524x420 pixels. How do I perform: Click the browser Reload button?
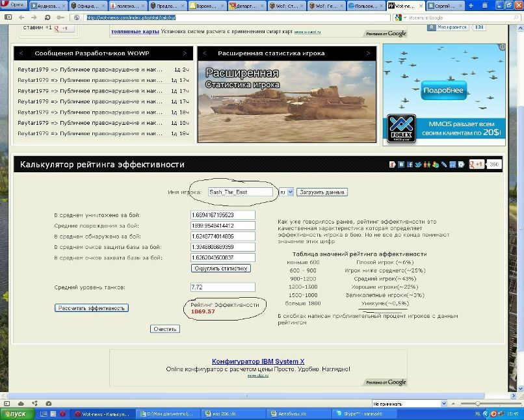click(47, 18)
